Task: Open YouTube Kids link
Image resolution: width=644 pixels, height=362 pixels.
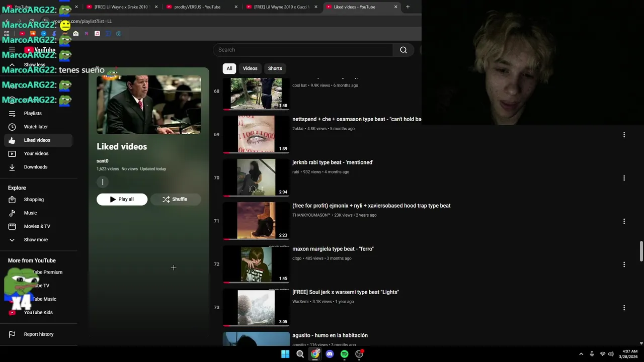Action: (38, 313)
